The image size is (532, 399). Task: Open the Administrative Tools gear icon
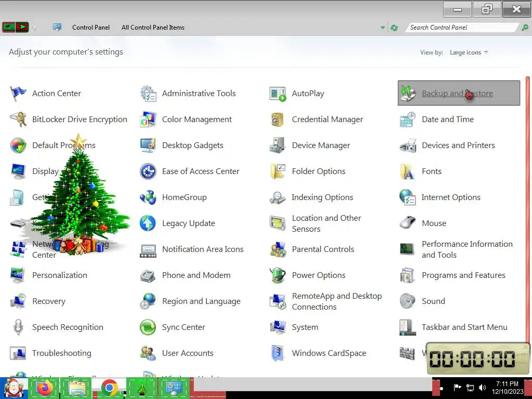click(x=148, y=94)
